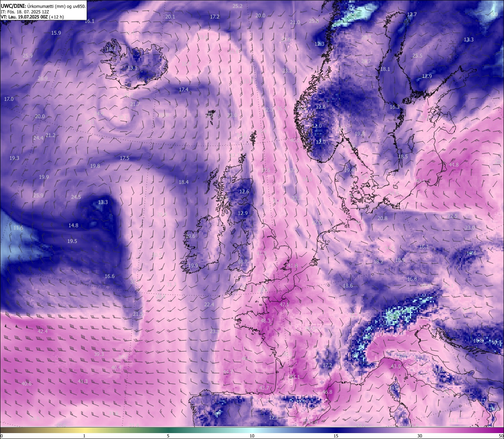Viewport: 504px width, 439px height.
Task: Click the 22.5 value label
Action: click(x=452, y=216)
